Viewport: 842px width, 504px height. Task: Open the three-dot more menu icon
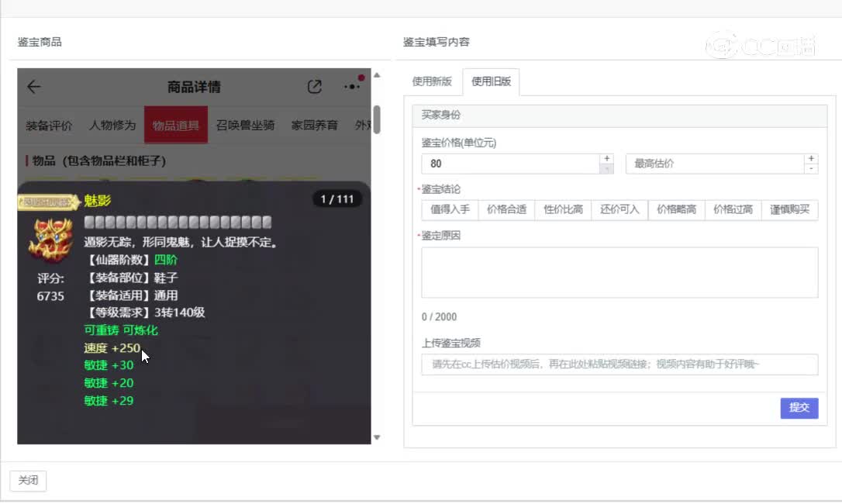pos(353,86)
